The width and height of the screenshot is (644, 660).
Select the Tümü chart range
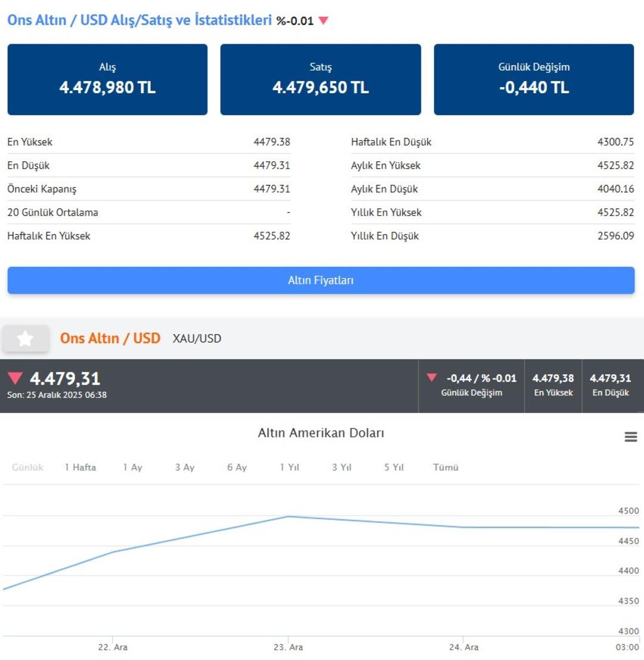pyautogui.click(x=446, y=467)
